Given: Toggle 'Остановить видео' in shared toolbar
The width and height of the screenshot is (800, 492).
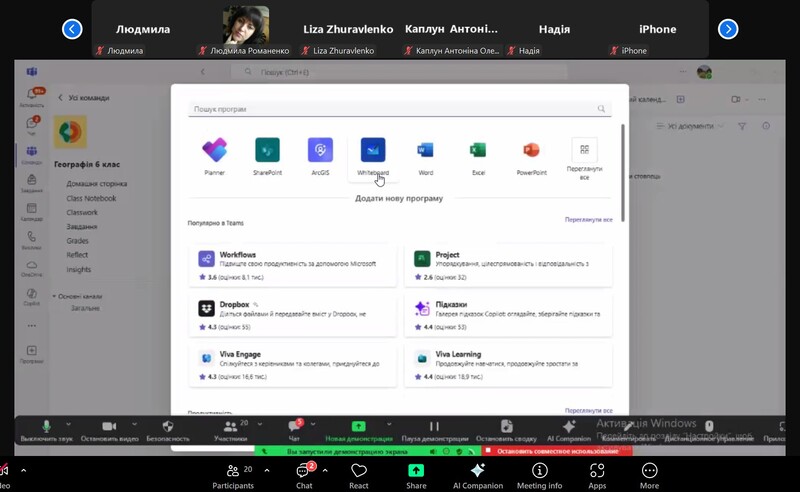Looking at the screenshot, I should (109, 430).
